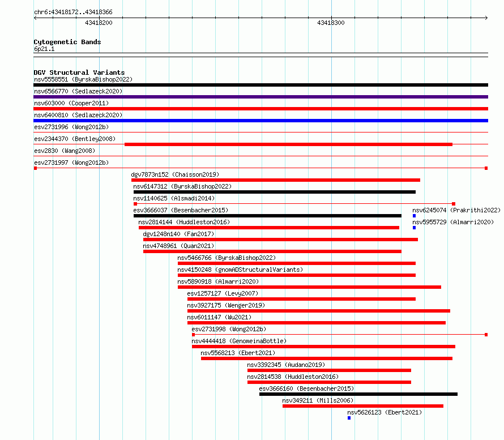Screen dimensions: 504x440
Task: Select the black esv3666037 variant bar
Action: click(x=267, y=216)
